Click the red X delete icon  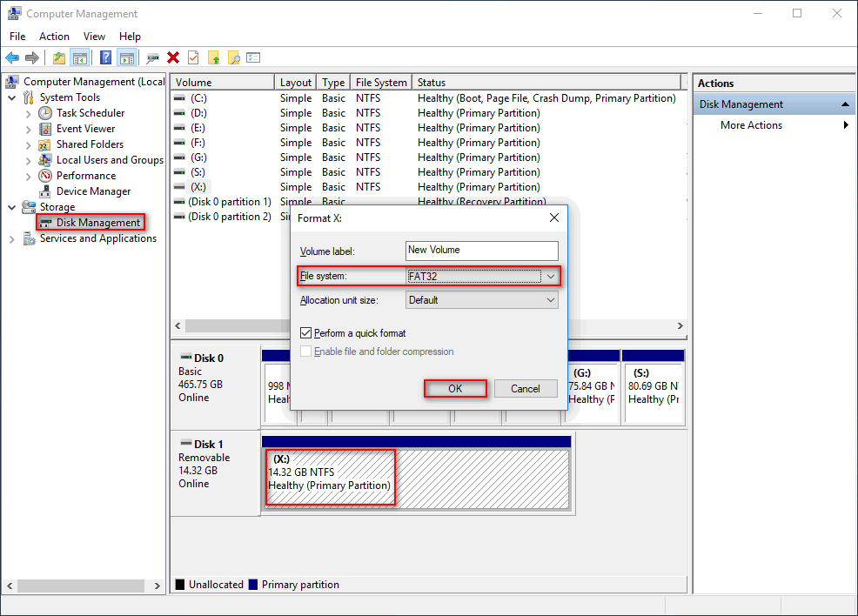point(173,57)
